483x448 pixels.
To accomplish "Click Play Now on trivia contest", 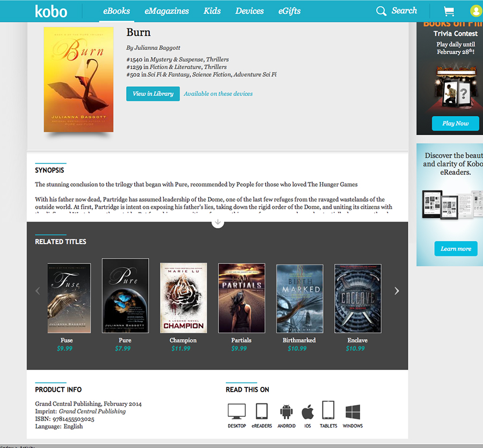I will [455, 123].
